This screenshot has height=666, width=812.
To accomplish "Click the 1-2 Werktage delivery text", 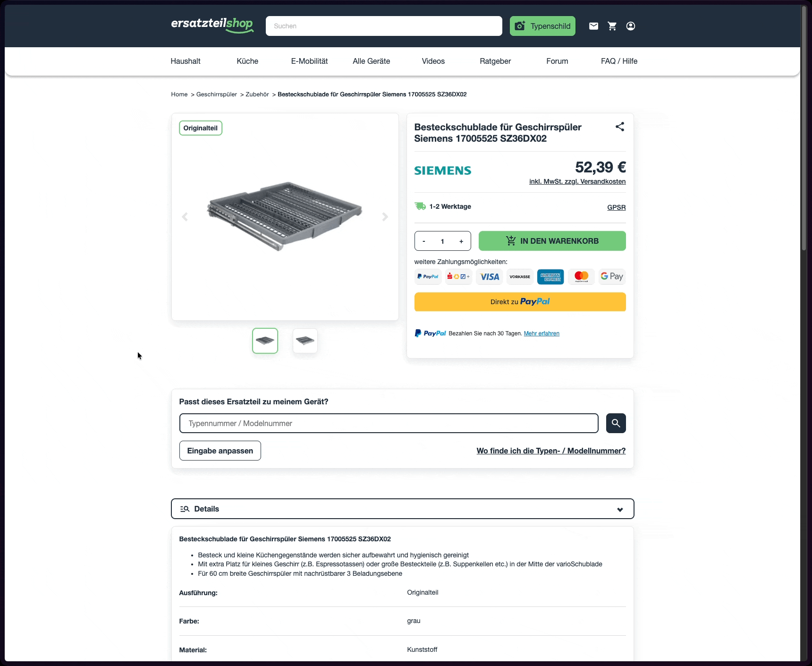I will click(x=450, y=206).
